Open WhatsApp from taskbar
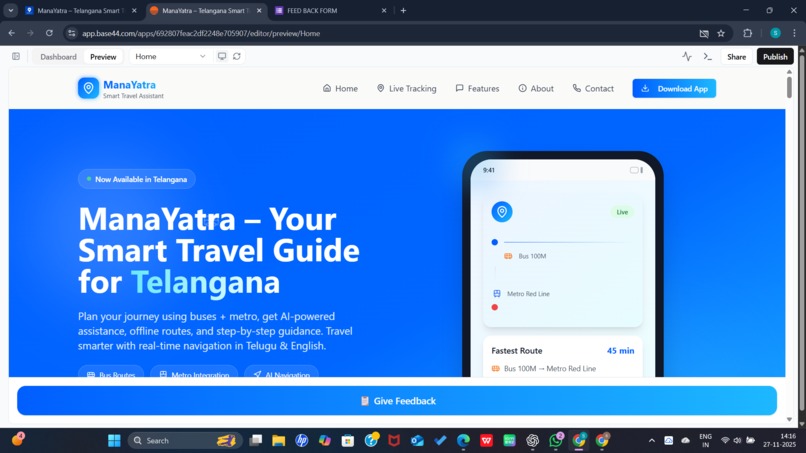 tap(556, 440)
